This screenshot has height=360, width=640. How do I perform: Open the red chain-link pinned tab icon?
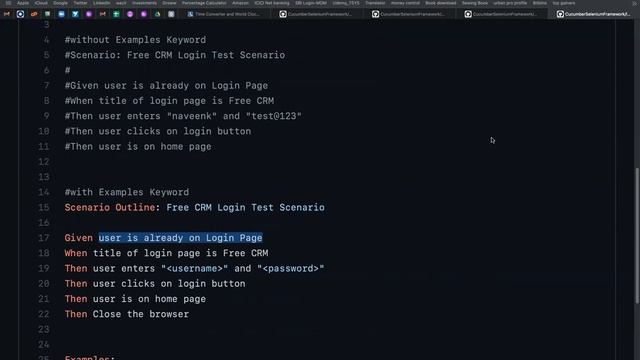tap(34, 14)
